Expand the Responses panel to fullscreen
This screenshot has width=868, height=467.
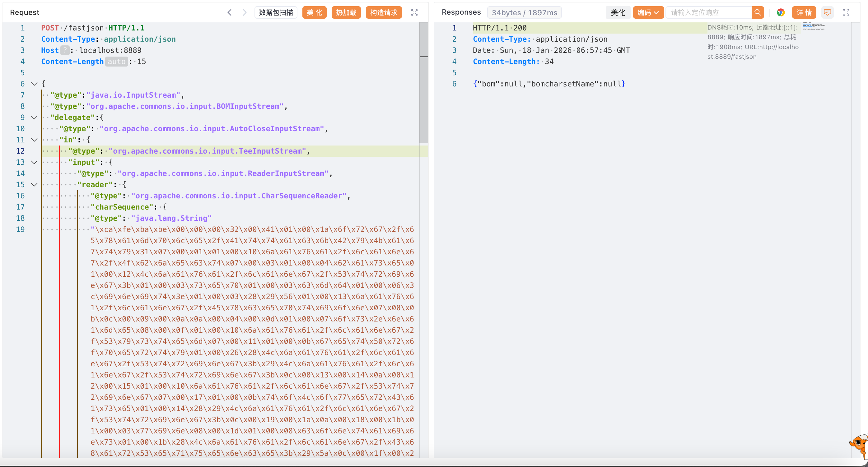click(x=846, y=12)
